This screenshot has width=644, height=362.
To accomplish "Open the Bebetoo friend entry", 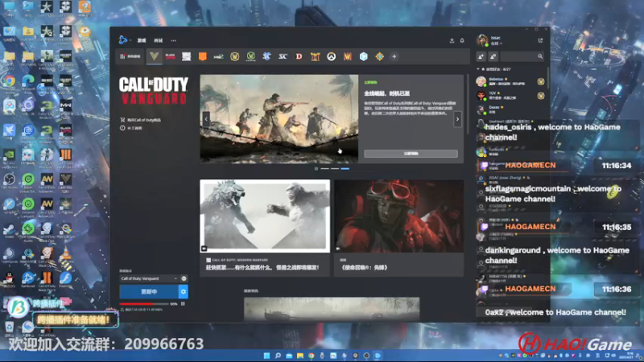I will 510,81.
